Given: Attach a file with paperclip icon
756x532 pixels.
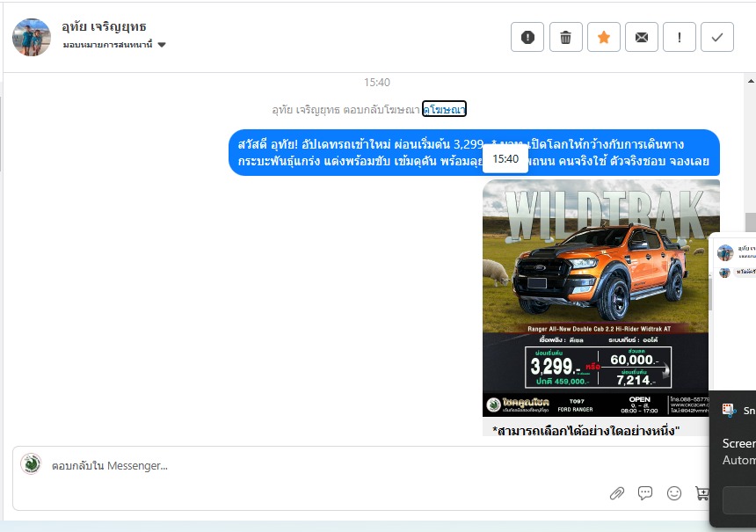Looking at the screenshot, I should click(x=617, y=493).
